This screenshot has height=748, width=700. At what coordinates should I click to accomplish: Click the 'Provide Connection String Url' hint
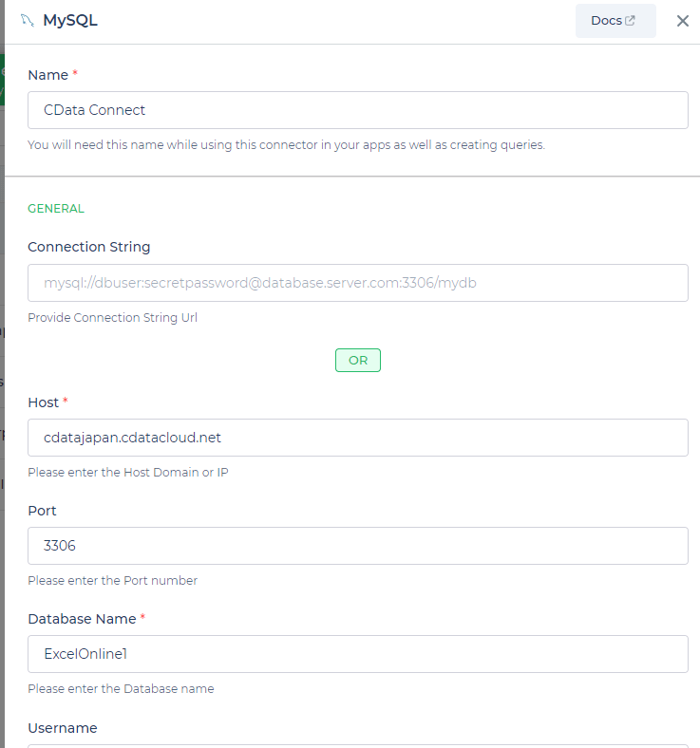click(x=111, y=318)
